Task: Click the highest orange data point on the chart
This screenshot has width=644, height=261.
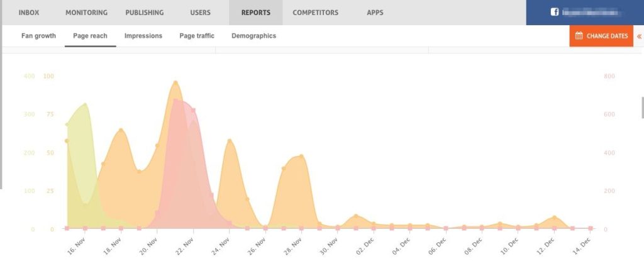Action: (175, 82)
